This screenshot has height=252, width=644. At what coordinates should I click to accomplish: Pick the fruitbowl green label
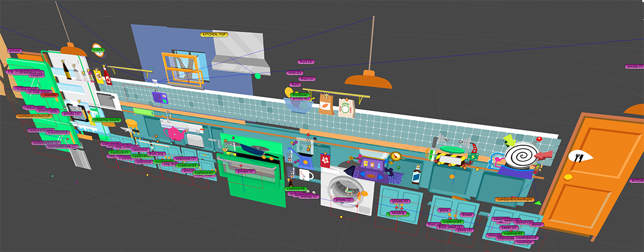click(x=300, y=95)
